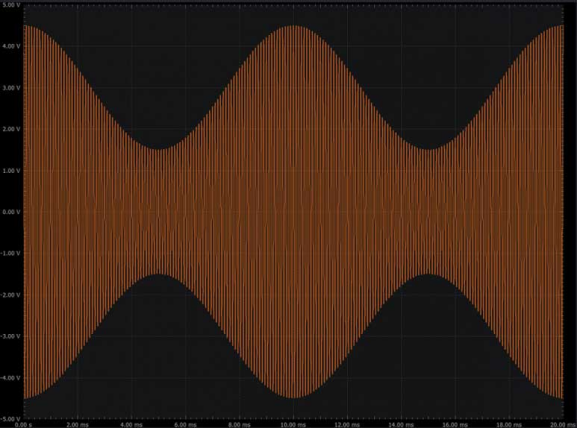Image resolution: width=577 pixels, height=429 pixels.
Task: Select the 14.00 ms time axis label
Action: pyautogui.click(x=401, y=425)
